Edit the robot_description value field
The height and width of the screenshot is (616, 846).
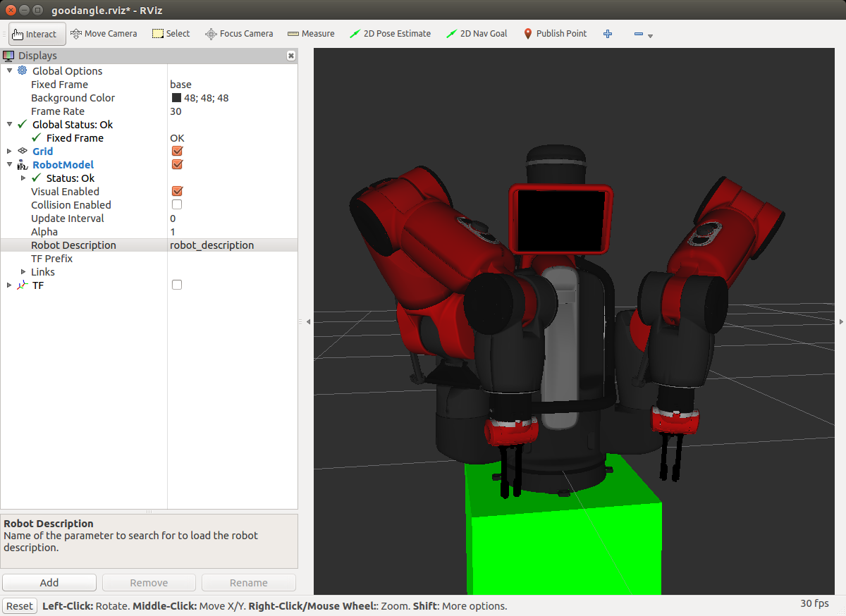pos(232,245)
